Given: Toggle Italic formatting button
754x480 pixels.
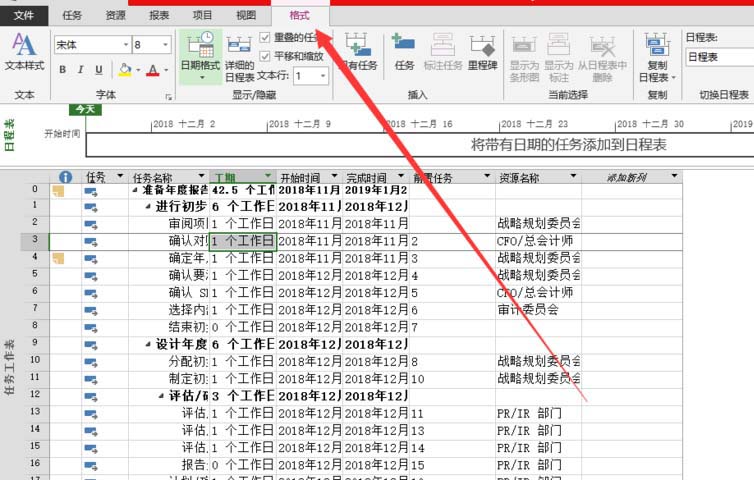Looking at the screenshot, I should (80, 70).
